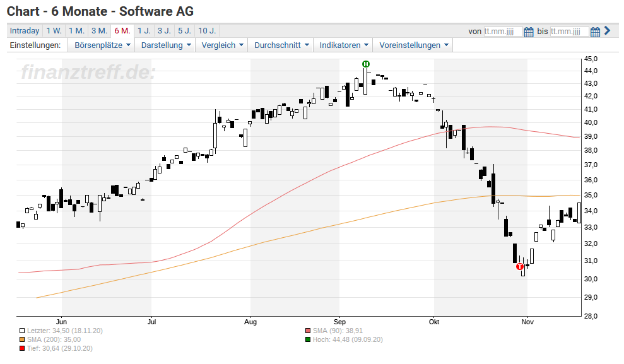Click the 'Sep' label on the time axis
Screen dimensions: 624x364
click(339, 322)
